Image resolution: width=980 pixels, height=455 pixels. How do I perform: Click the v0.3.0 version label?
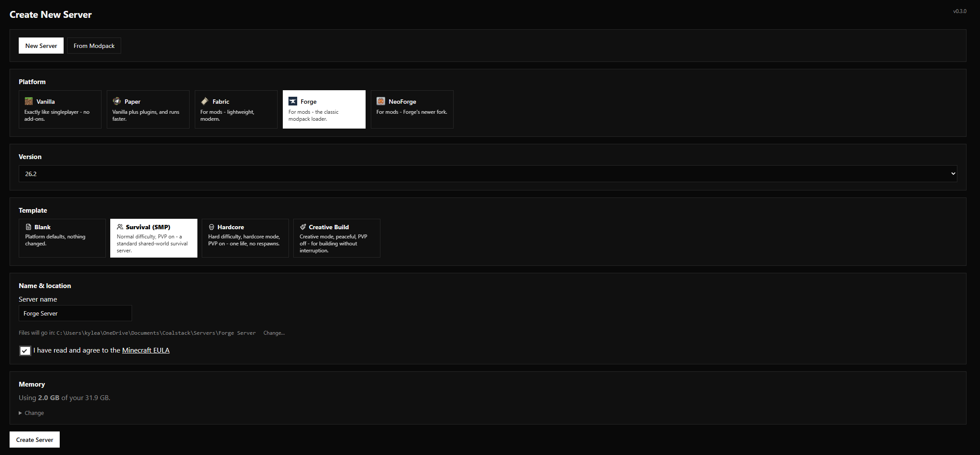(x=960, y=11)
